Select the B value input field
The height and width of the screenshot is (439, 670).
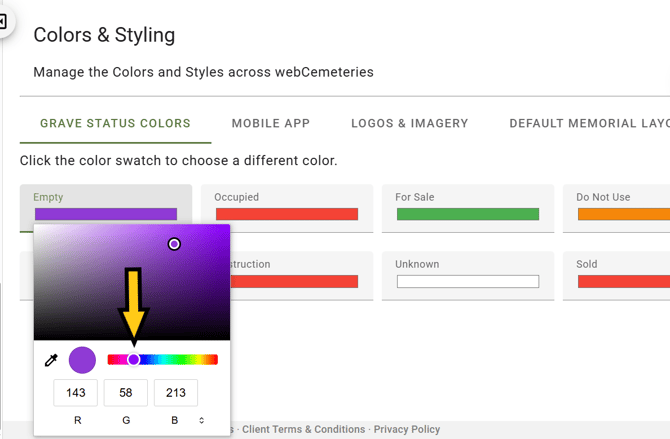click(x=176, y=393)
